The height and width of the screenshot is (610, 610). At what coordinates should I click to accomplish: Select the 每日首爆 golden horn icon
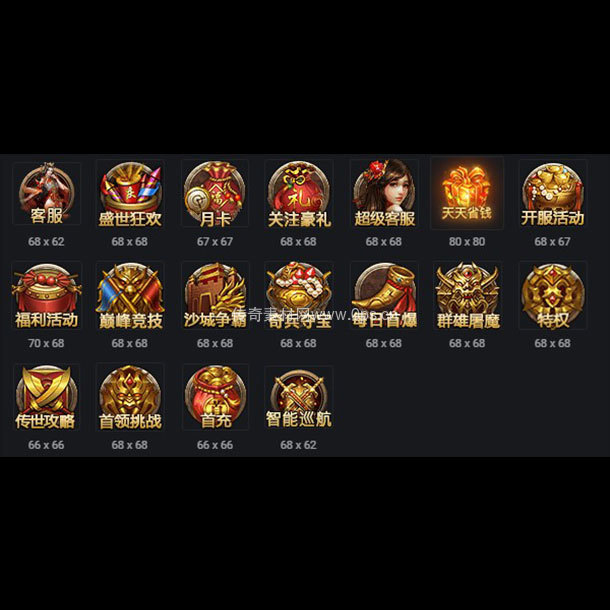(384, 295)
